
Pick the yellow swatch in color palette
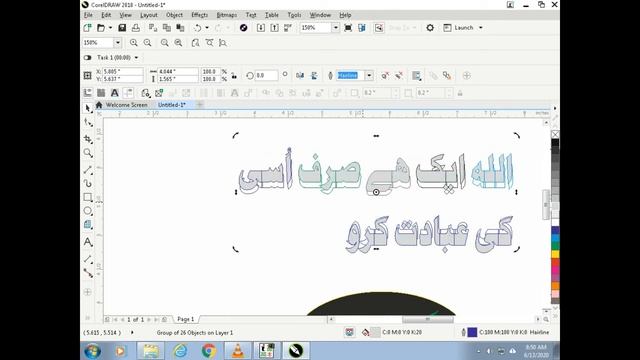(555, 254)
